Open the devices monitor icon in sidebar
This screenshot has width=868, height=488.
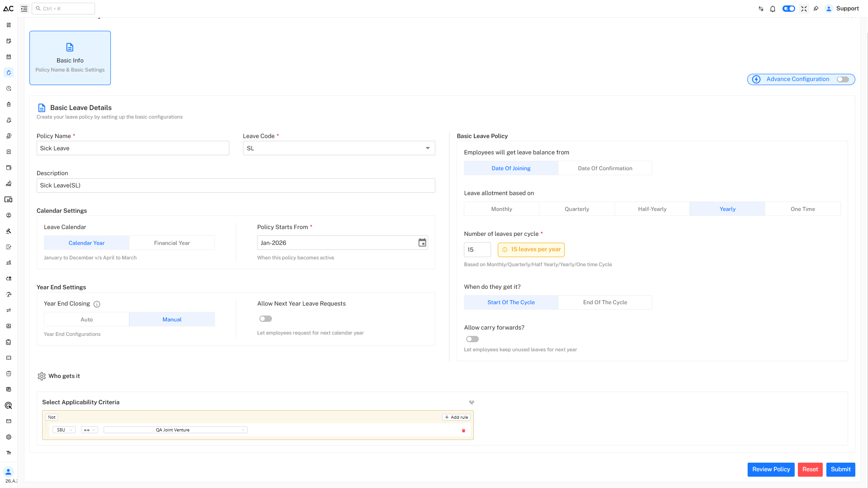tap(9, 200)
